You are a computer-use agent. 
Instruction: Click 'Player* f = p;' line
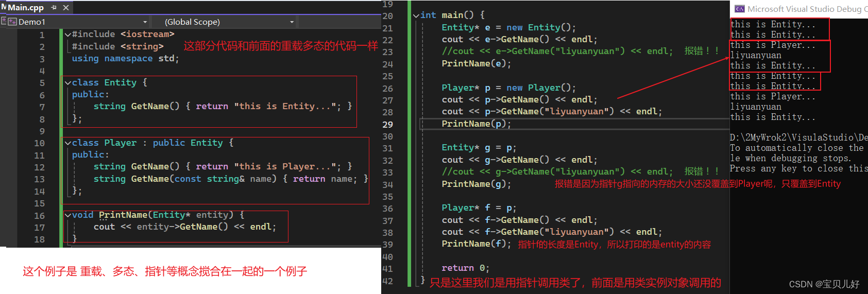479,207
